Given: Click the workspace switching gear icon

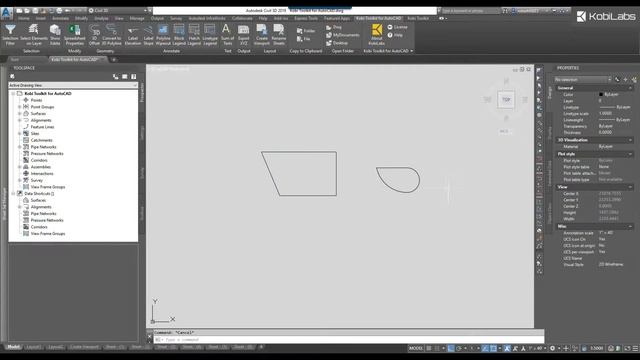Looking at the screenshot, I should [552, 348].
